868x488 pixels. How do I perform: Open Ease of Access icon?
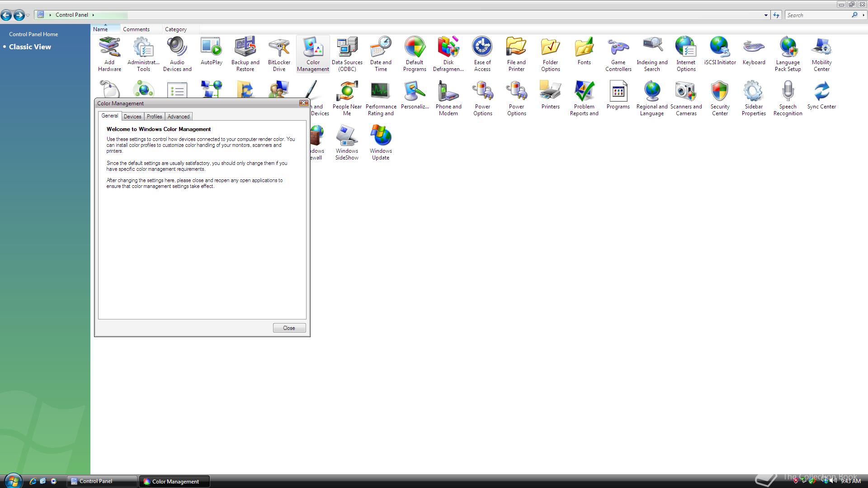click(x=482, y=54)
